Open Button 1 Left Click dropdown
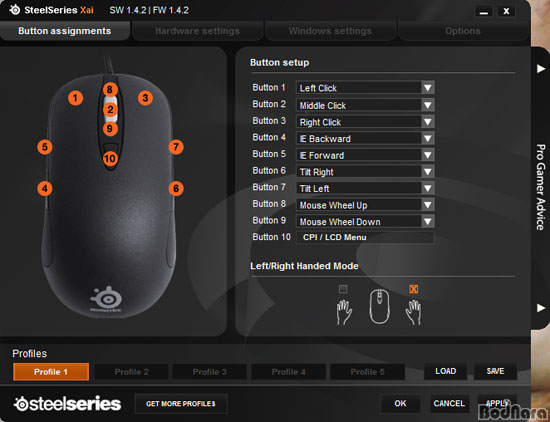The height and width of the screenshot is (422, 550). pos(365,88)
